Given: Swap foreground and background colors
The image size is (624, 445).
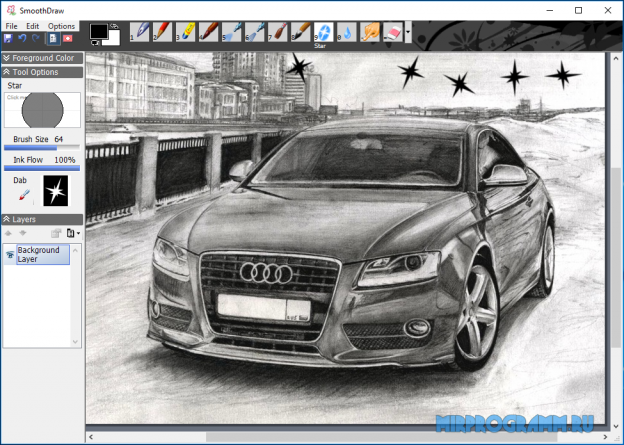Looking at the screenshot, I should (115, 26).
